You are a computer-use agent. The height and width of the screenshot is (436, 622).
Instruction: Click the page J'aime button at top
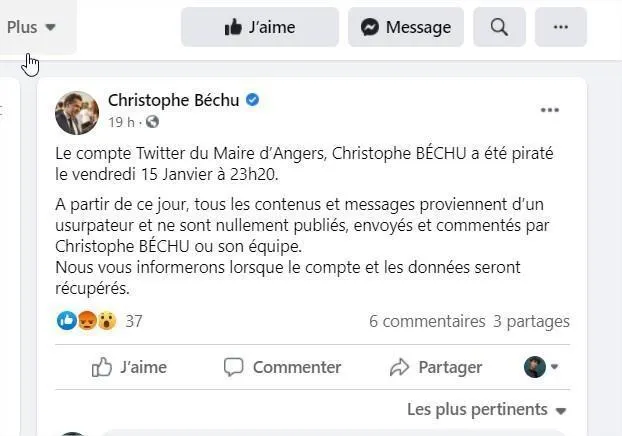[x=259, y=27]
